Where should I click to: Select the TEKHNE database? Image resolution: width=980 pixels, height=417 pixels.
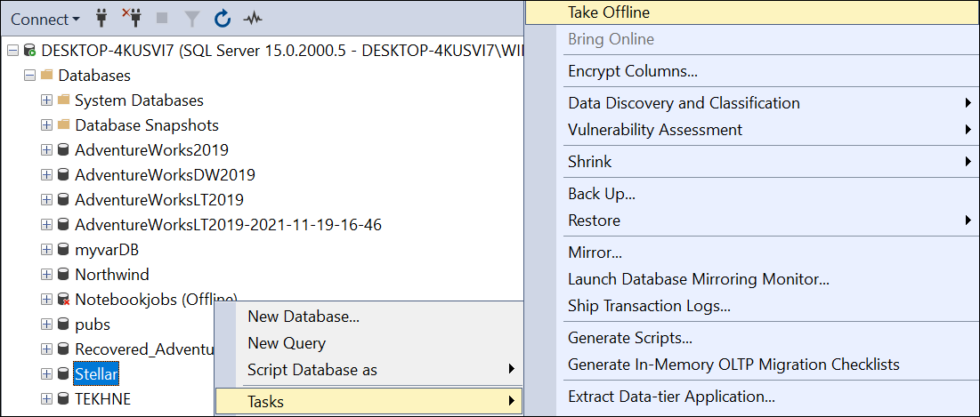click(102, 399)
